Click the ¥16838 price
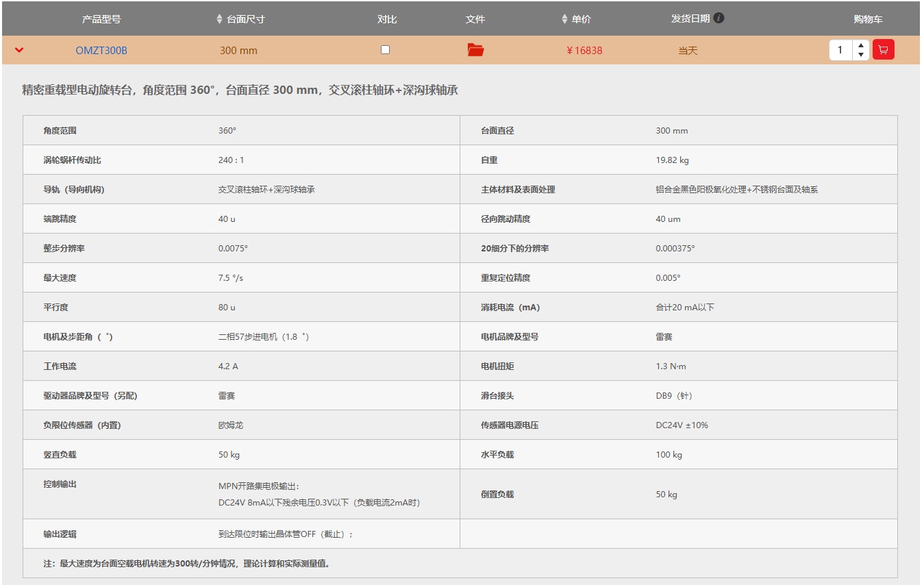The height and width of the screenshot is (585, 924). pyautogui.click(x=584, y=51)
